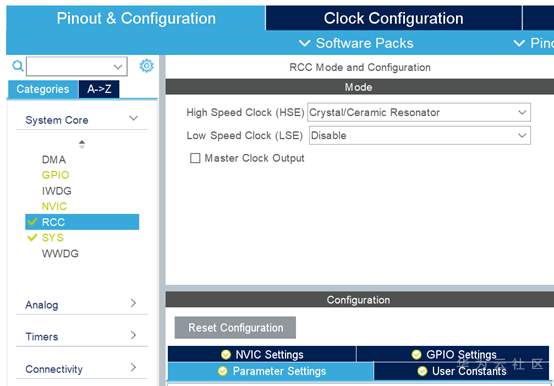Open the Low Speed Clock (LSE) dropdown
This screenshot has width=554, height=386.
[x=419, y=135]
